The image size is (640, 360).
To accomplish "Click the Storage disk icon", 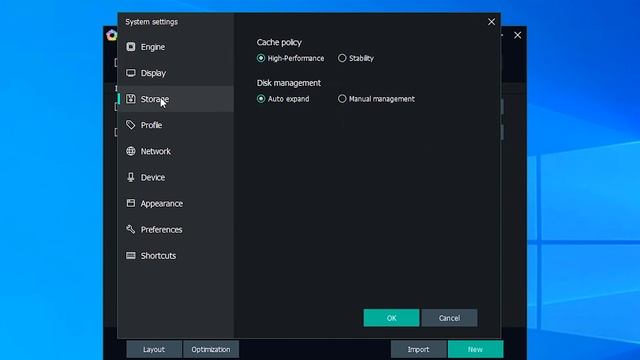I will pos(131,99).
